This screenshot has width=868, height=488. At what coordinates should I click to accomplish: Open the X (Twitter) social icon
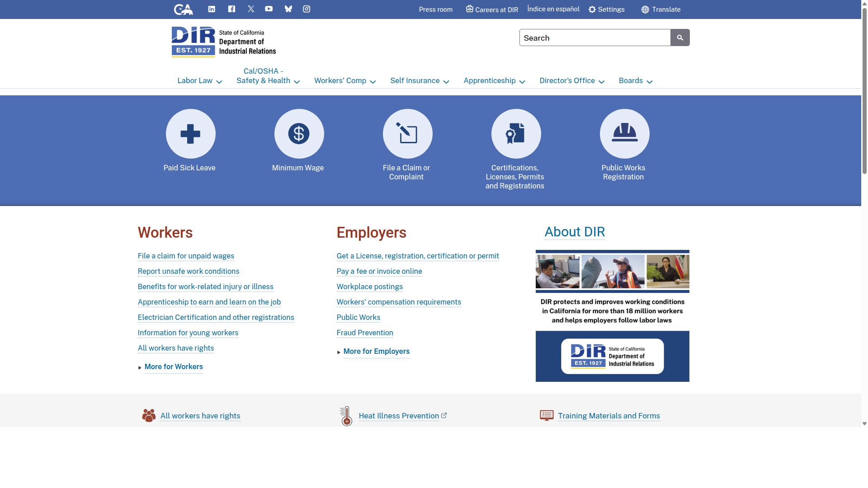pos(251,9)
